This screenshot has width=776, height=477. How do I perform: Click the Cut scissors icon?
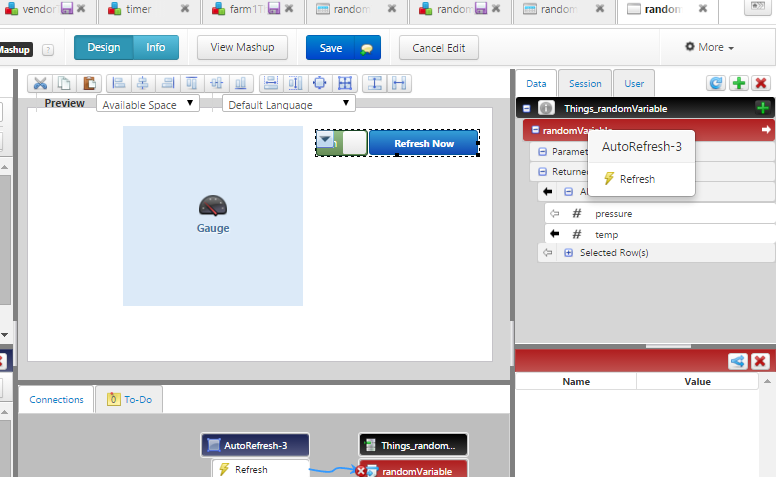[x=40, y=83]
